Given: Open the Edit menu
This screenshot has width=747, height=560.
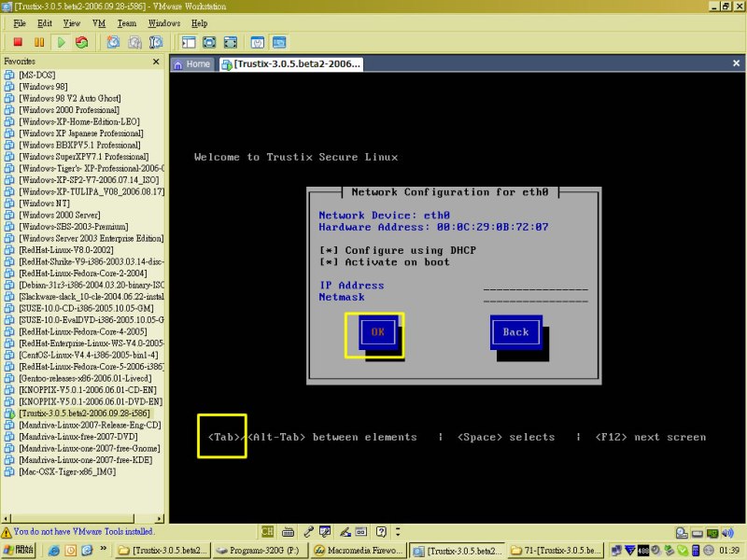Looking at the screenshot, I should point(44,23).
